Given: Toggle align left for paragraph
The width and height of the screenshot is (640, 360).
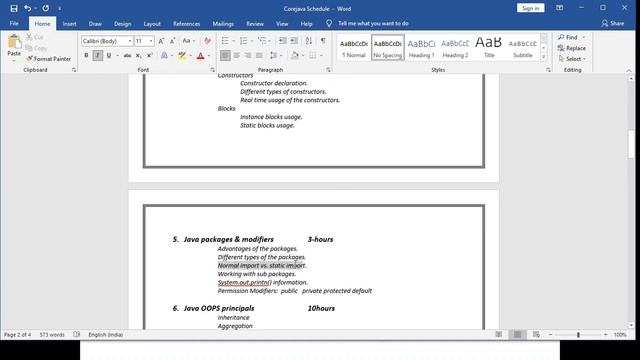Looking at the screenshot, I should 225,56.
